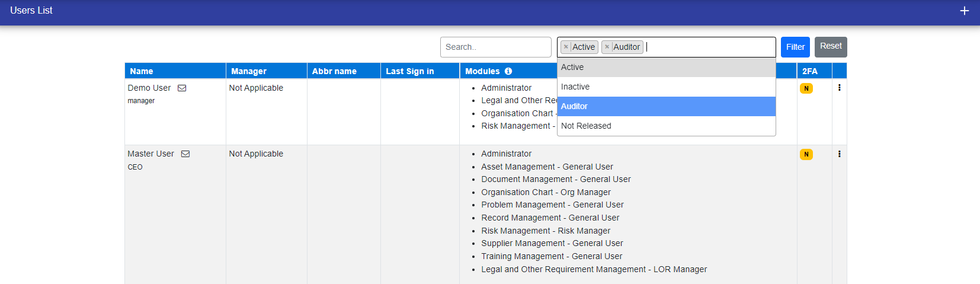
Task: Select the Active option in dropdown
Action: point(666,67)
